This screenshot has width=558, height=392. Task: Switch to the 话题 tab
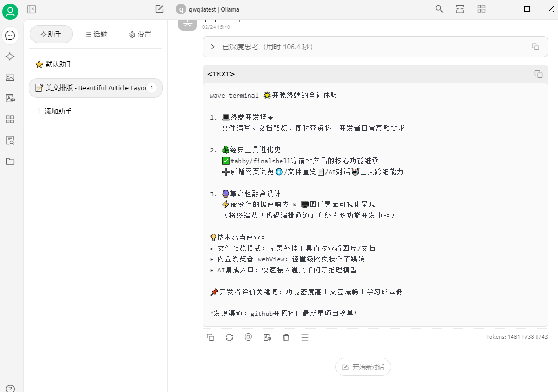(x=96, y=34)
